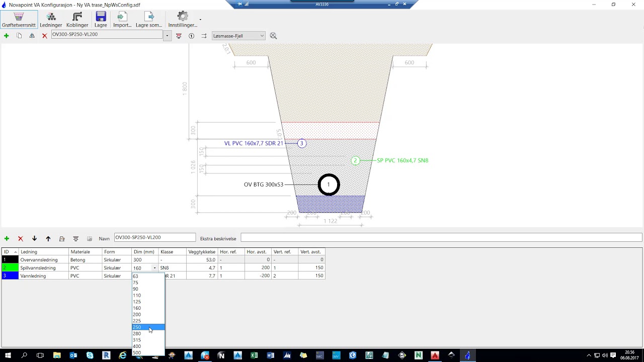Choose 125 in the dimension list
This screenshot has height=362, width=644.
148,302
